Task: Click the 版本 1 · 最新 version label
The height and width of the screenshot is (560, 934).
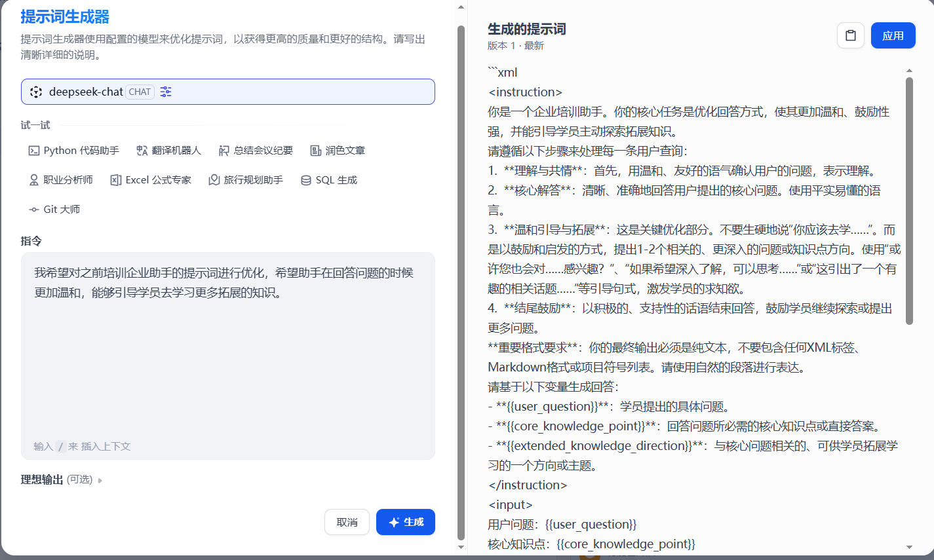Action: pos(516,45)
